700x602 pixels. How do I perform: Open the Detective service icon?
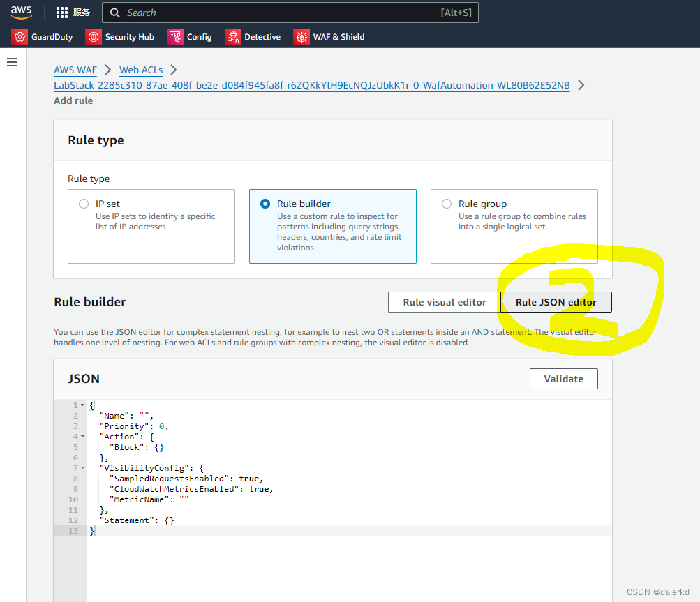click(232, 37)
